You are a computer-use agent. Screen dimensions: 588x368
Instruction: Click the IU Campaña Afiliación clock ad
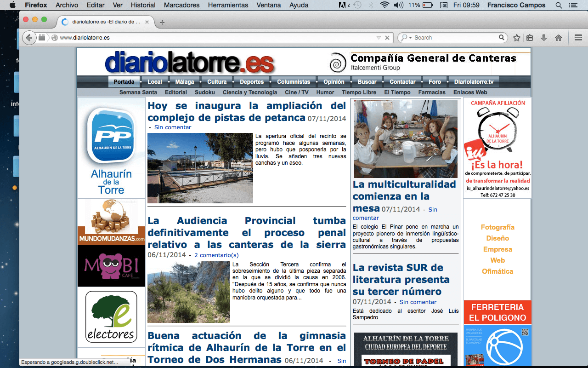tap(498, 148)
